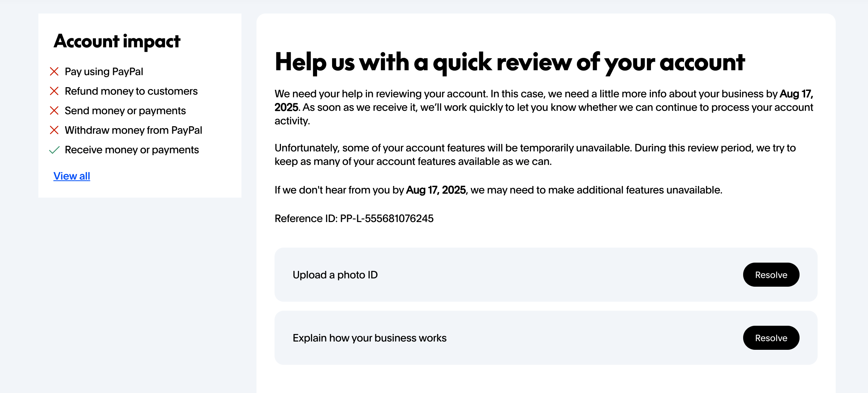Click the Explain how your business works label

coord(369,338)
